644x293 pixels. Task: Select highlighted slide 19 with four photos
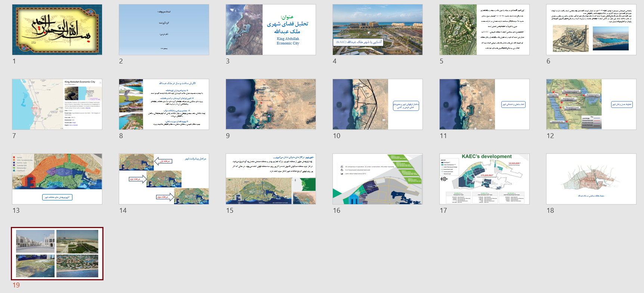tap(57, 254)
